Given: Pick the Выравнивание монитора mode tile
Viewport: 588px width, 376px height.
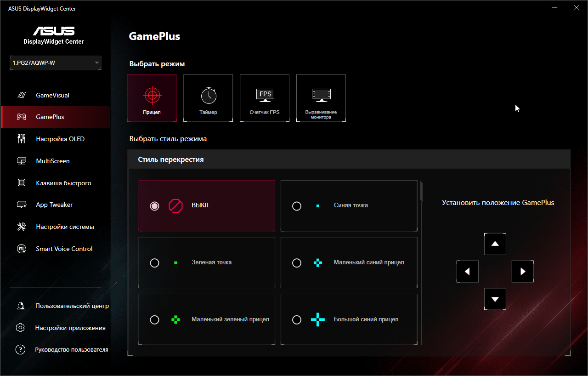Looking at the screenshot, I should point(321,98).
